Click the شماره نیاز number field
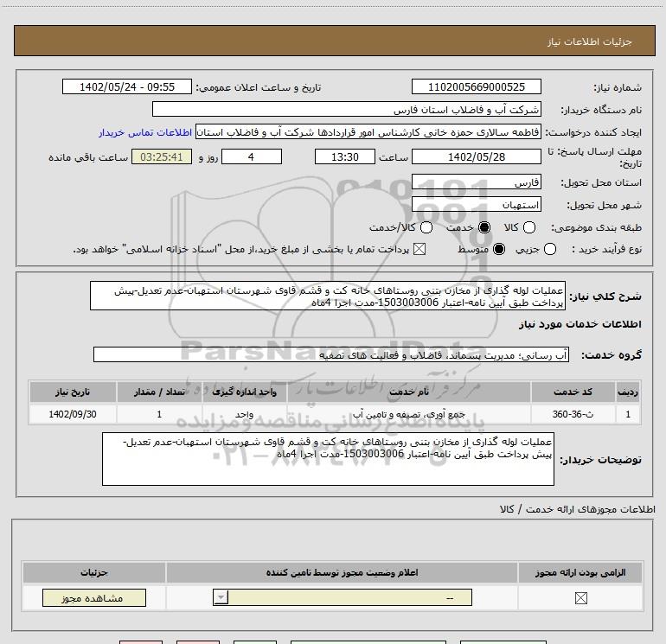 click(x=476, y=86)
